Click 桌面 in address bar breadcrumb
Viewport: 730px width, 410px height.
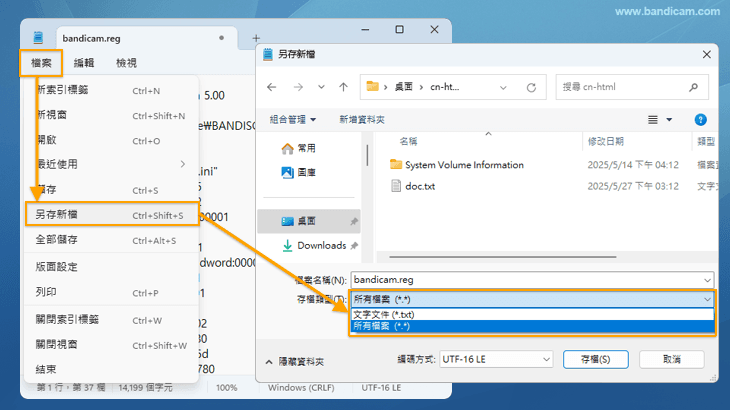pyautogui.click(x=404, y=87)
